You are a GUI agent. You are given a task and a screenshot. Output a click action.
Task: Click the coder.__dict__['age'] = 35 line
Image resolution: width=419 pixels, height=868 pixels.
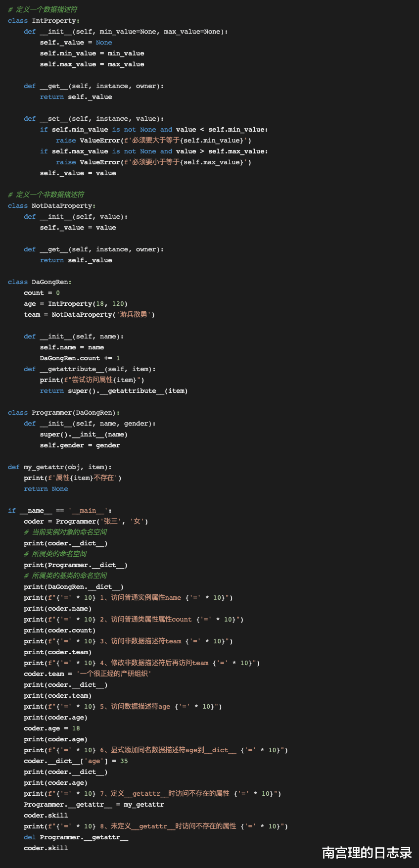tap(76, 761)
